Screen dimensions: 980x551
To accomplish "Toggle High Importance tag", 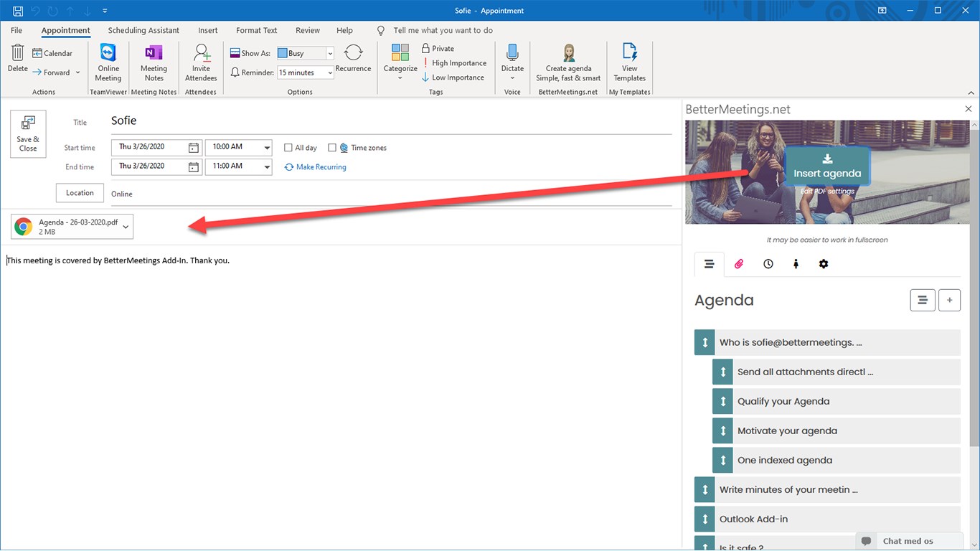I will [454, 62].
